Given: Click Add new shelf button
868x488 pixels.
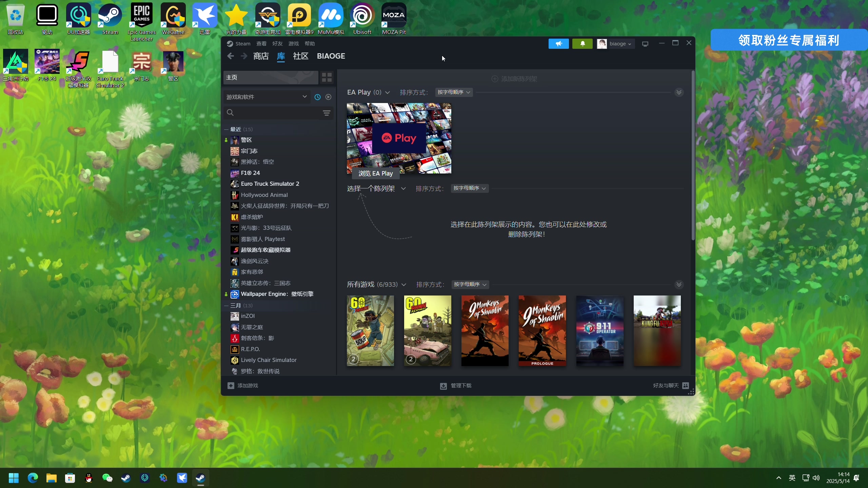Looking at the screenshot, I should click(x=514, y=79).
